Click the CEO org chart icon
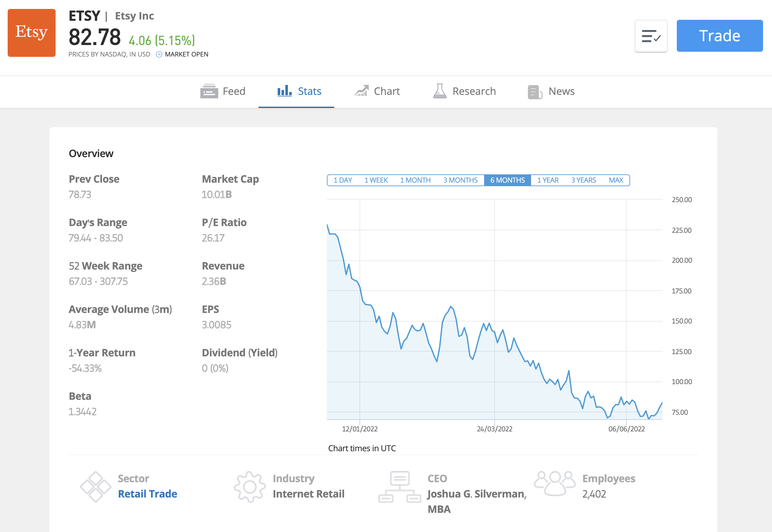Viewport: 772px width, 532px height. 399,487
